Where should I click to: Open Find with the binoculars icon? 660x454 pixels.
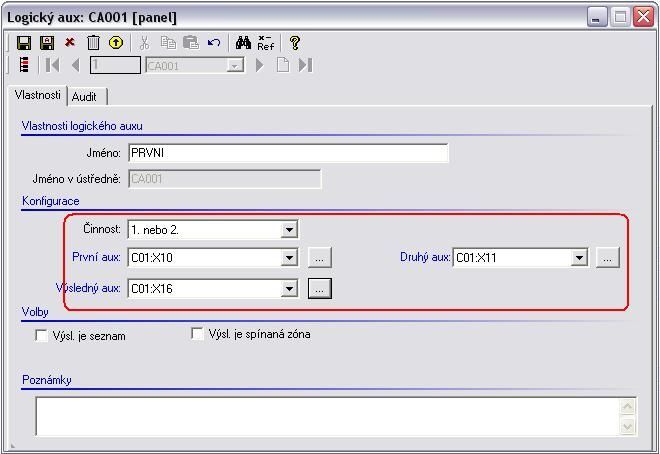pos(243,43)
